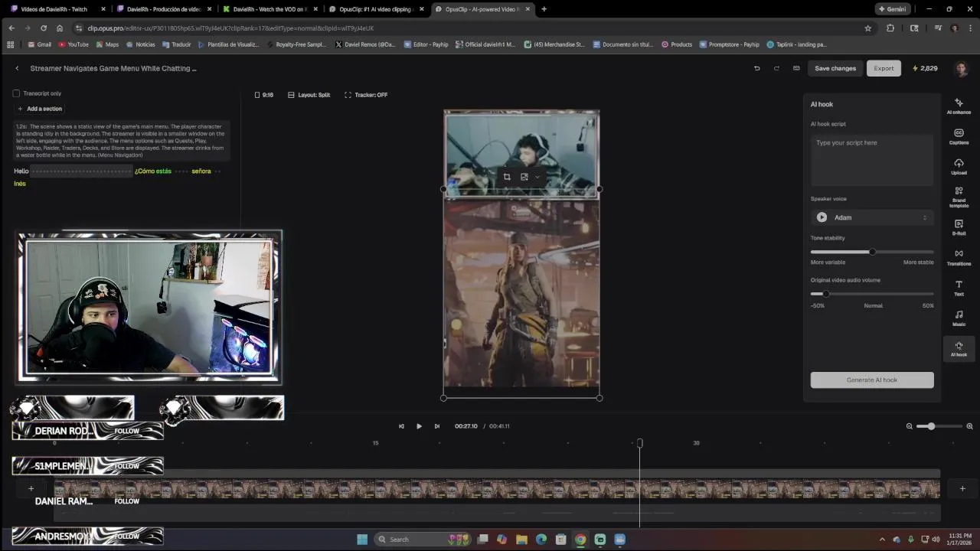This screenshot has height=551, width=980.
Task: Open the Transitions panel
Action: point(959,257)
